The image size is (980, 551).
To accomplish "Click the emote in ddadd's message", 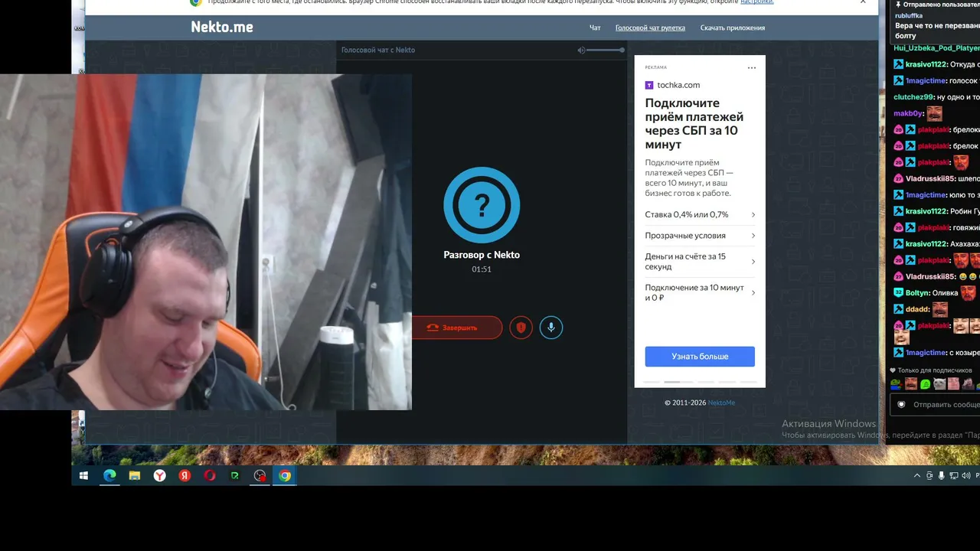I will 940,310.
